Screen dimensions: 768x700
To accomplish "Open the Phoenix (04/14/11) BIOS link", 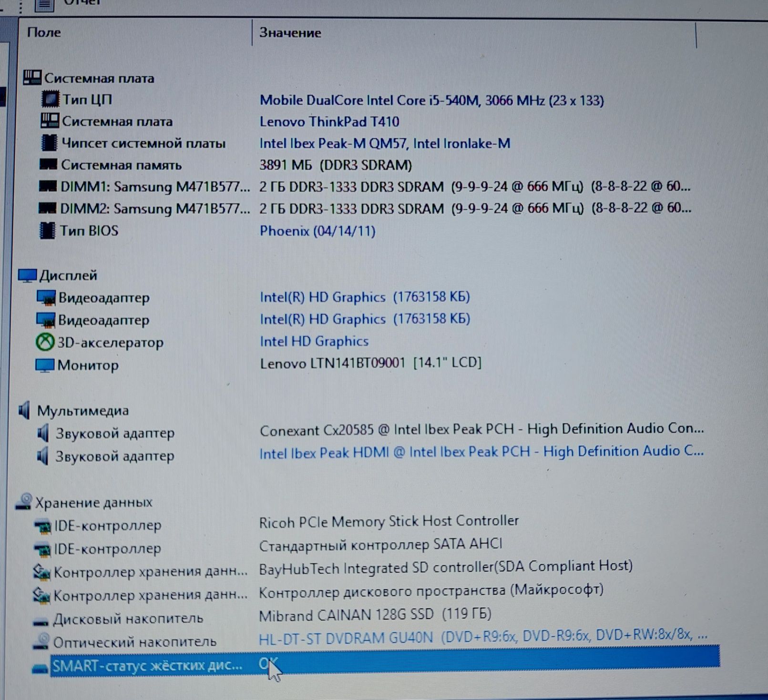I will (317, 231).
